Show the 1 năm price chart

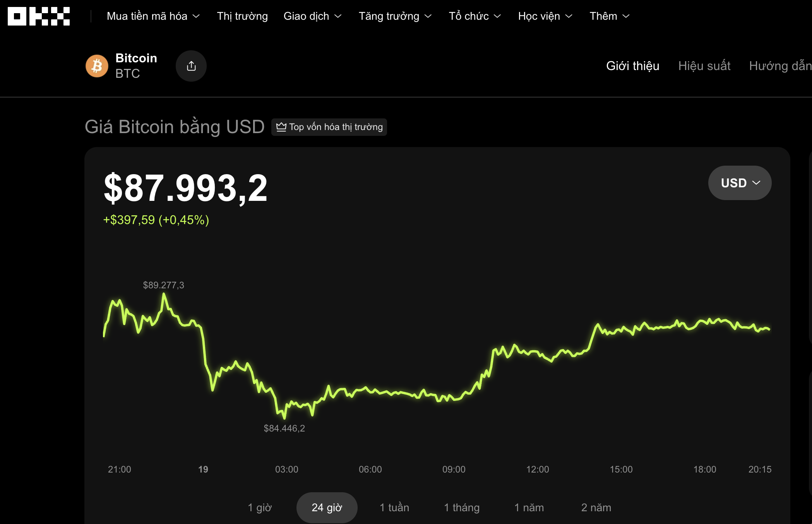click(529, 507)
